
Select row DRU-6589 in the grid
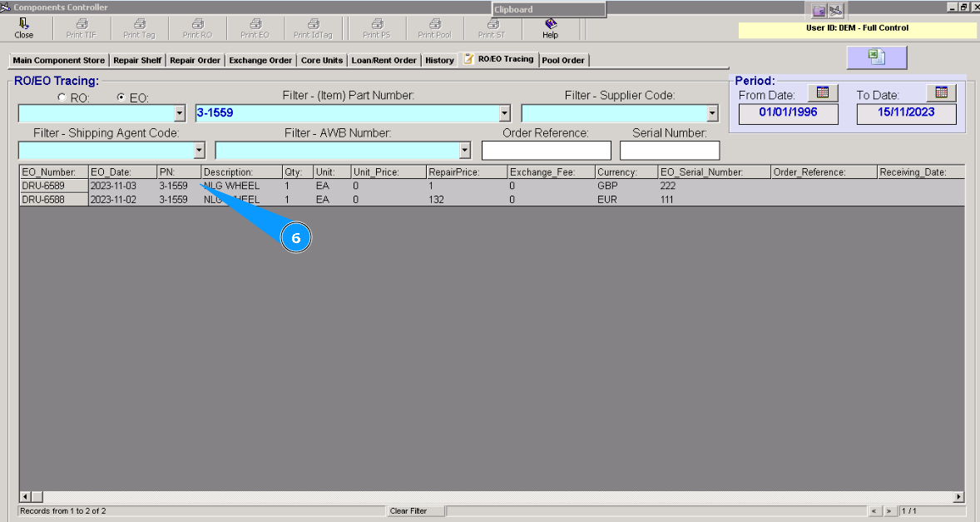coord(492,186)
